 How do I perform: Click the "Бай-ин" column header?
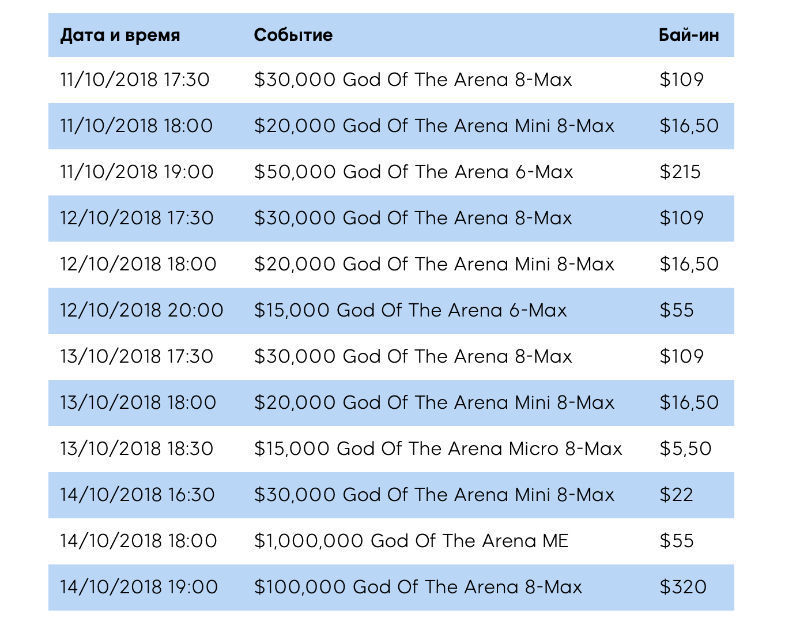pyautogui.click(x=689, y=35)
